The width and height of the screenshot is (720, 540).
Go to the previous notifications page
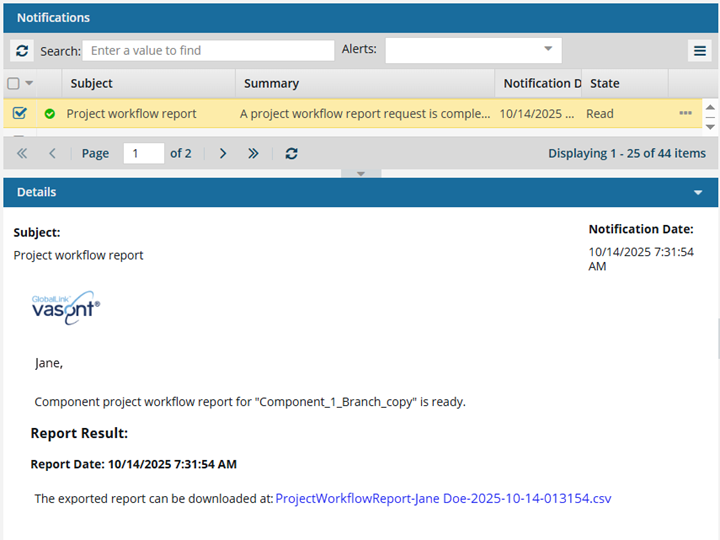(52, 153)
